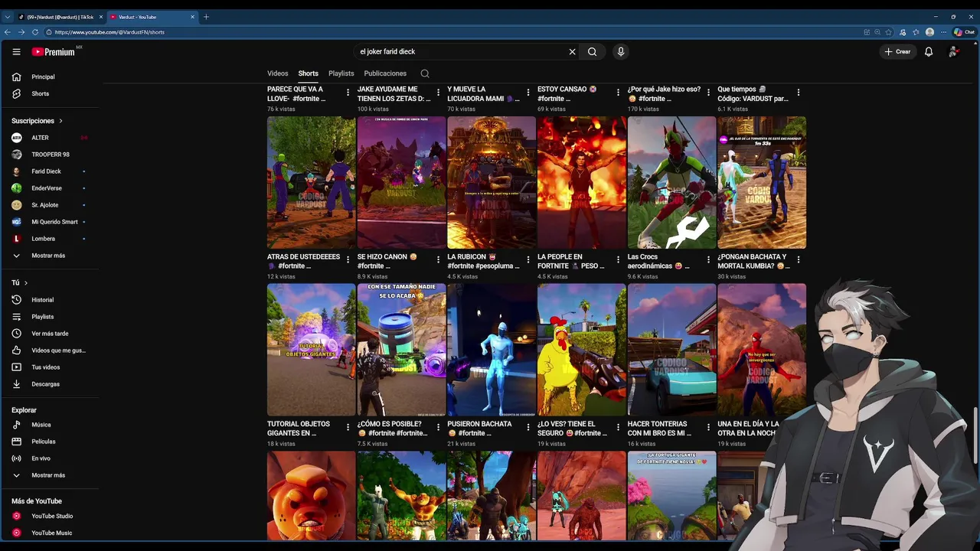Go back in the browser
980x551 pixels.
(8, 32)
